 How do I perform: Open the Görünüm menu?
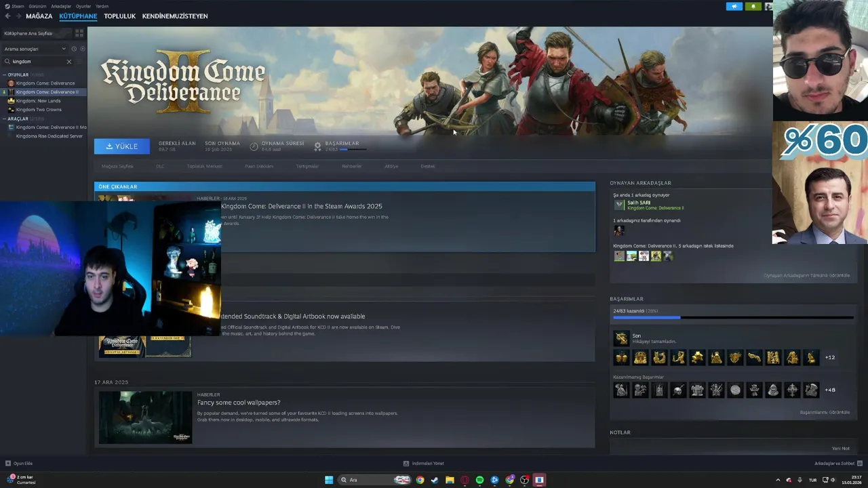pyautogui.click(x=38, y=6)
